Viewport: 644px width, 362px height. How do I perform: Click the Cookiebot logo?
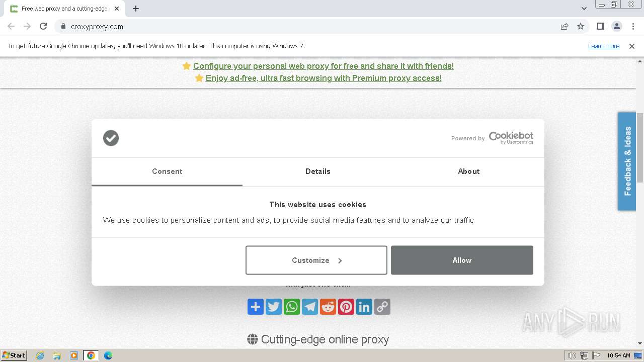pyautogui.click(x=511, y=138)
